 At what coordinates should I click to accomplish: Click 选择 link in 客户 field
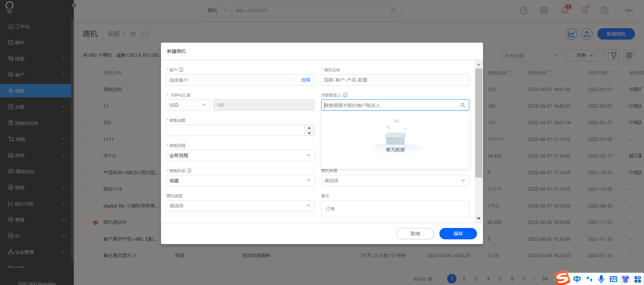coord(306,80)
